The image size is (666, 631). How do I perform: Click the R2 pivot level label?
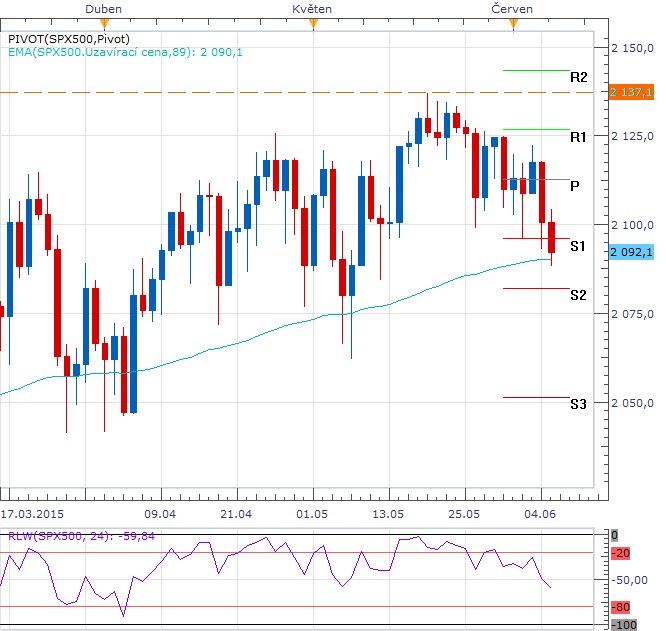(x=579, y=77)
